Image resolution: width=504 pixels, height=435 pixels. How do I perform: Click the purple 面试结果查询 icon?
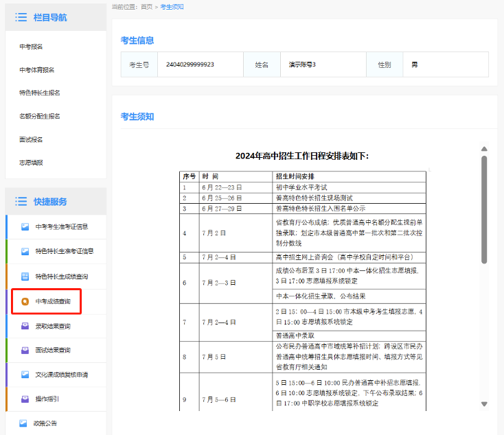(25, 350)
